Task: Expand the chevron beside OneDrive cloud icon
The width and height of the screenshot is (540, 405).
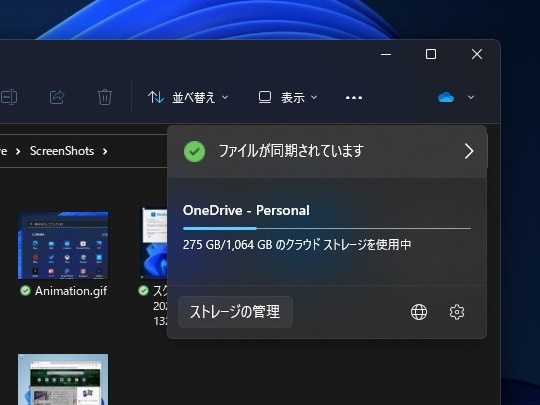Action: coord(471,97)
